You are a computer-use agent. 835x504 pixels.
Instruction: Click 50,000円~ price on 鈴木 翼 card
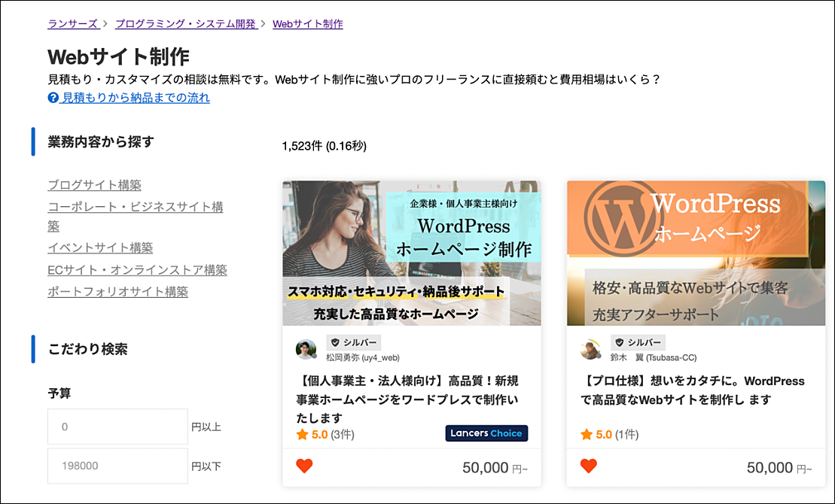(x=779, y=468)
